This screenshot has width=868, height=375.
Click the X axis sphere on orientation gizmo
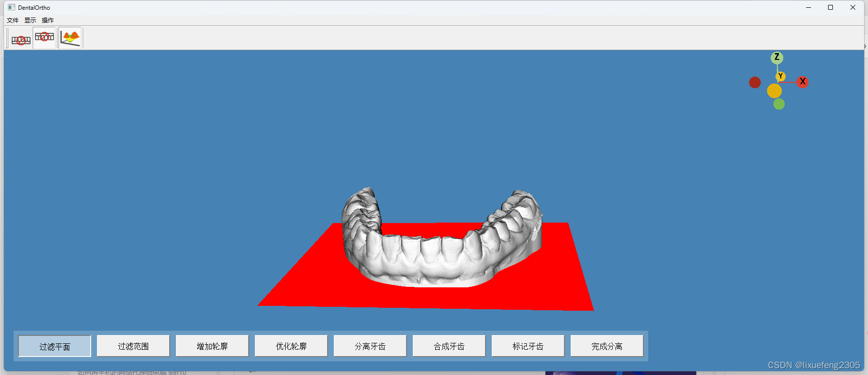click(x=803, y=82)
